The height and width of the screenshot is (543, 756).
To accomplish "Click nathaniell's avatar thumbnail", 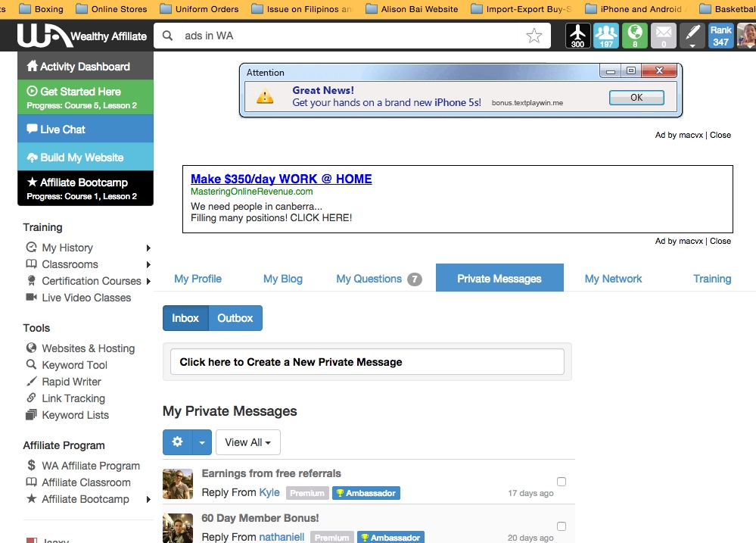I will click(177, 528).
